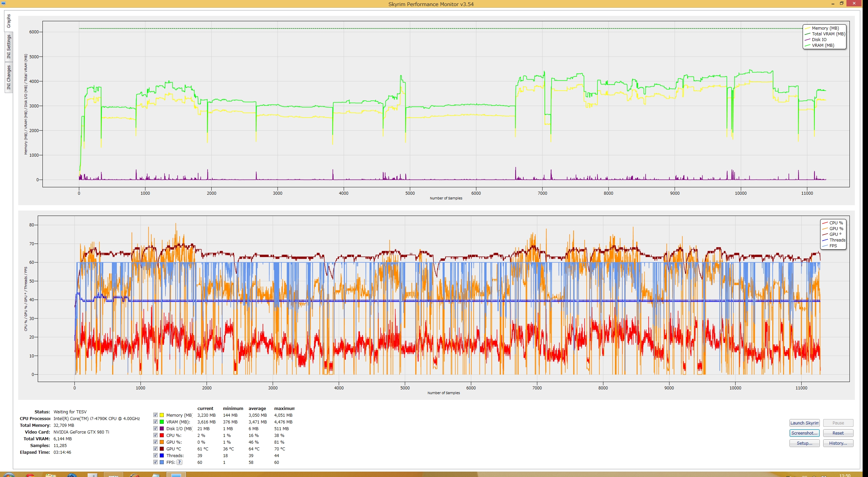This screenshot has height=477, width=868.
Task: Click maximum memory value '4,051 MB'
Action: pos(283,415)
